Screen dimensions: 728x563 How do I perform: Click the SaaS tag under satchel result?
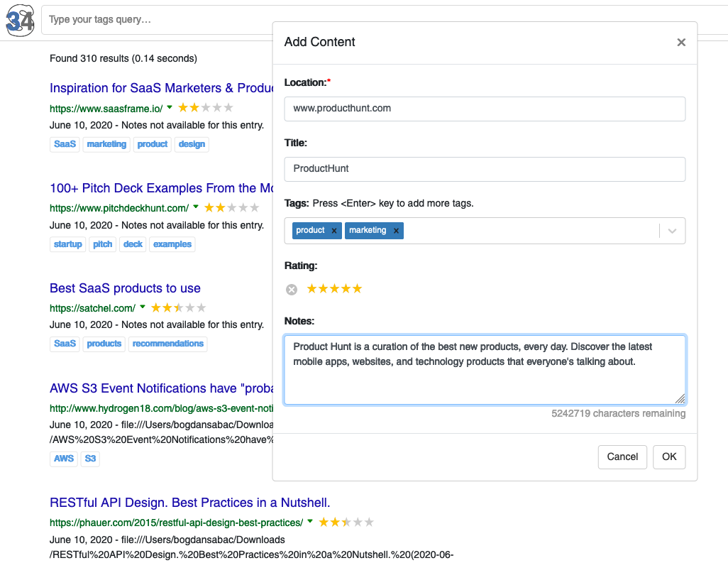(x=65, y=344)
